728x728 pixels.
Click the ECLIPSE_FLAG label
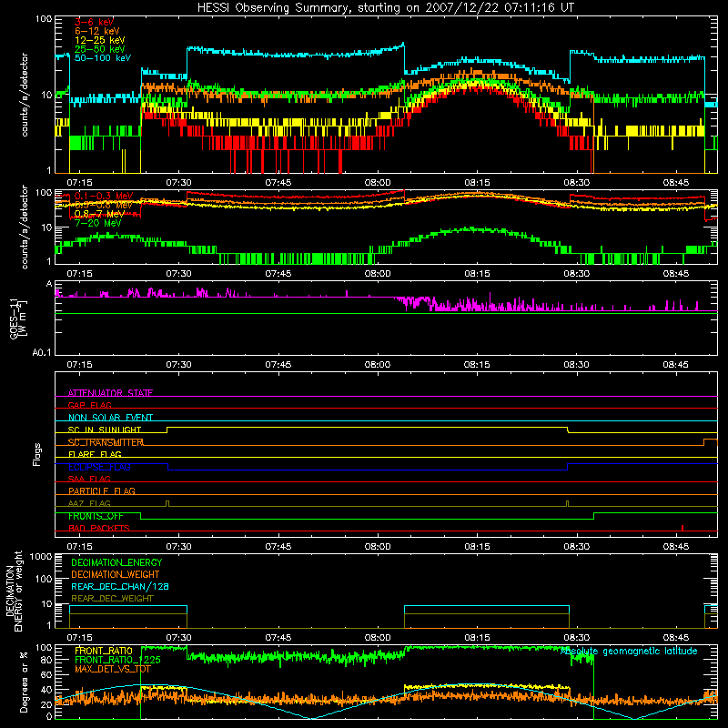click(x=99, y=467)
